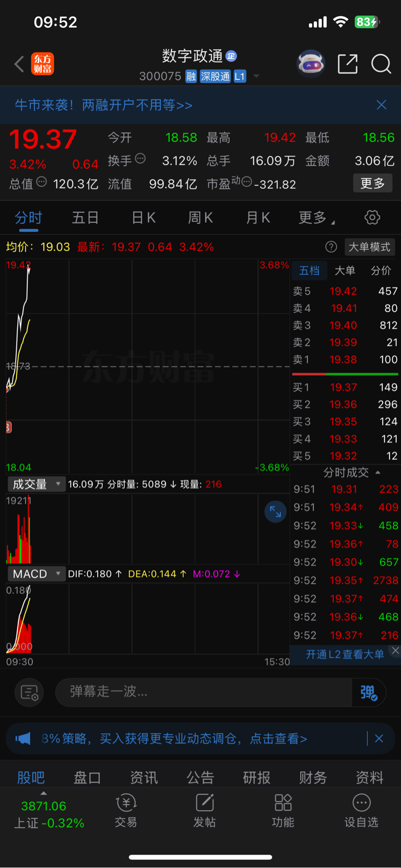Open the 牛市来袭 两融开户 banner link
Screen dimensions: 401x868
pyautogui.click(x=103, y=105)
